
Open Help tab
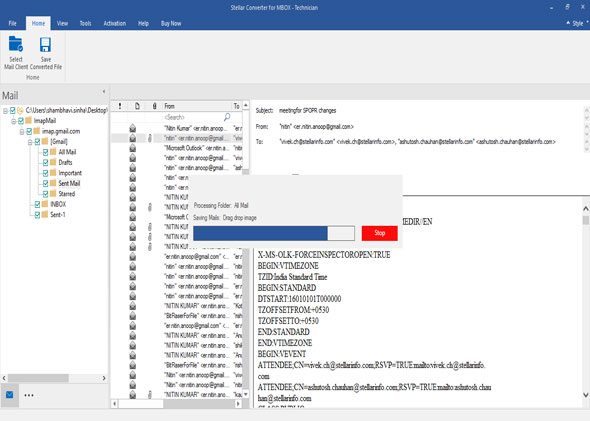tap(143, 23)
